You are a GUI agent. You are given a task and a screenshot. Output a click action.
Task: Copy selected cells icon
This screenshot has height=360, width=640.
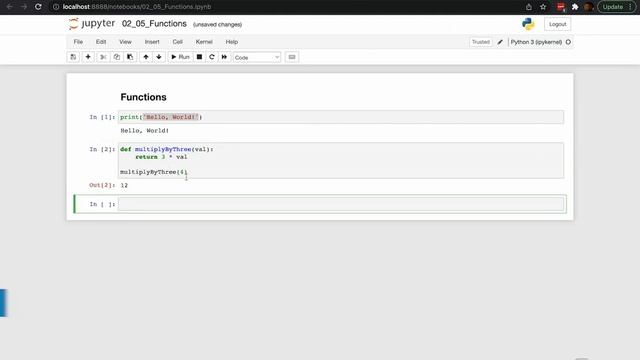click(117, 57)
